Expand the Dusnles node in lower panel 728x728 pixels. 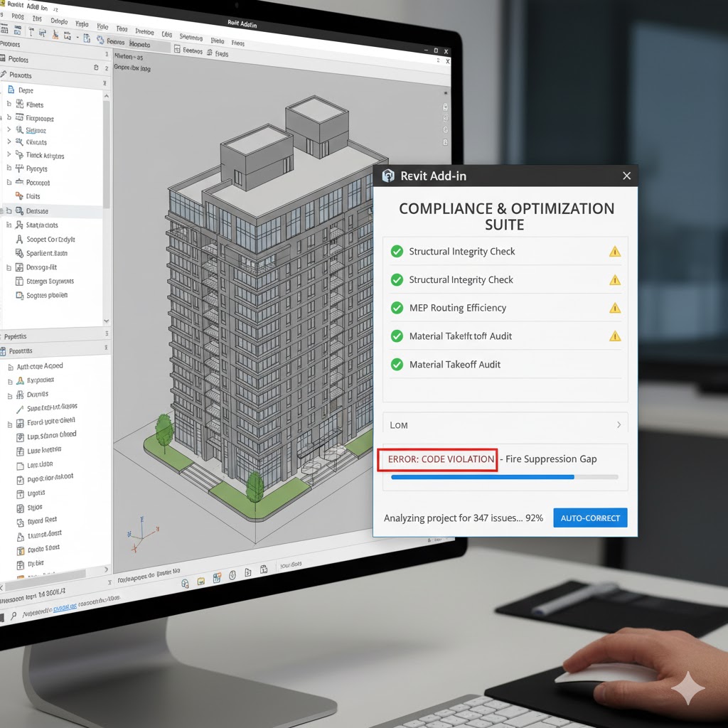pos(10,396)
